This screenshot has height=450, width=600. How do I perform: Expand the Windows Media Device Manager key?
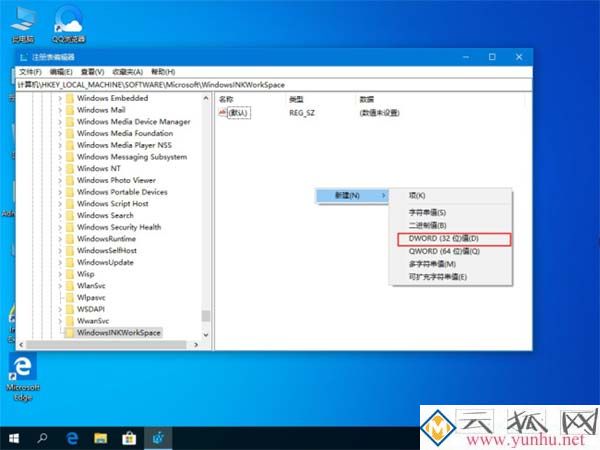(60, 122)
